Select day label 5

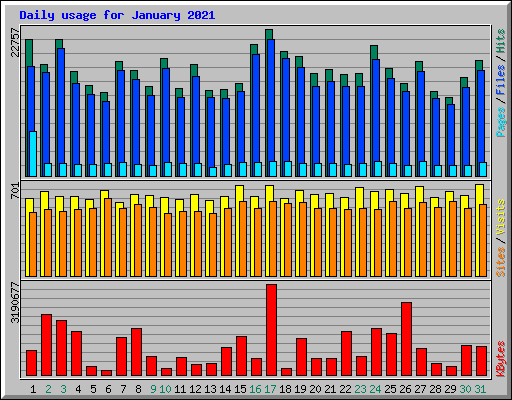(93, 389)
